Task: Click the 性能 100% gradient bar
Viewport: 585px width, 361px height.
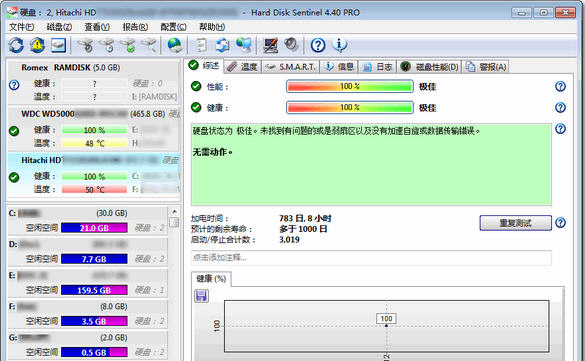Action: point(350,87)
